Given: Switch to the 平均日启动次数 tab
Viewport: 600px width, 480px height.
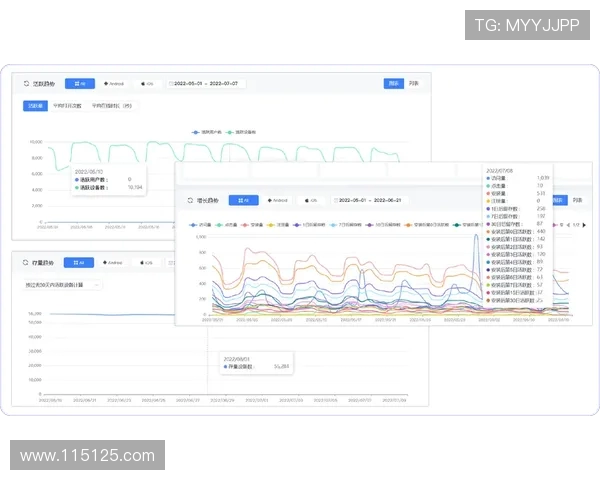Looking at the screenshot, I should click(68, 105).
